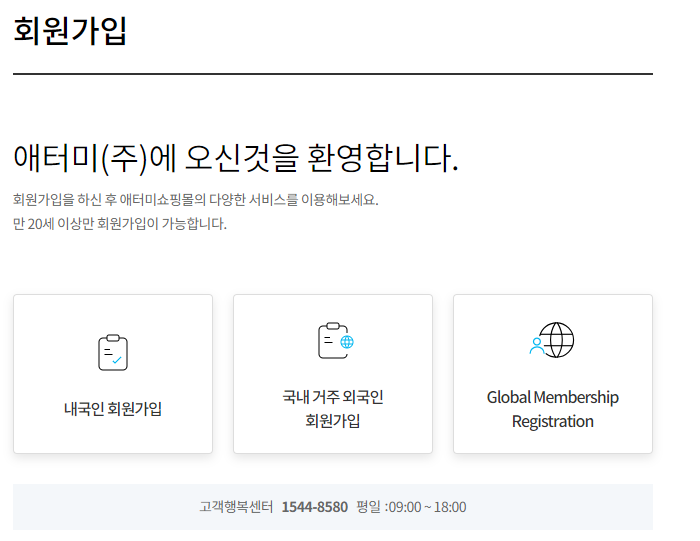
Task: Click the 고객행복센터 label
Action: click(x=236, y=507)
